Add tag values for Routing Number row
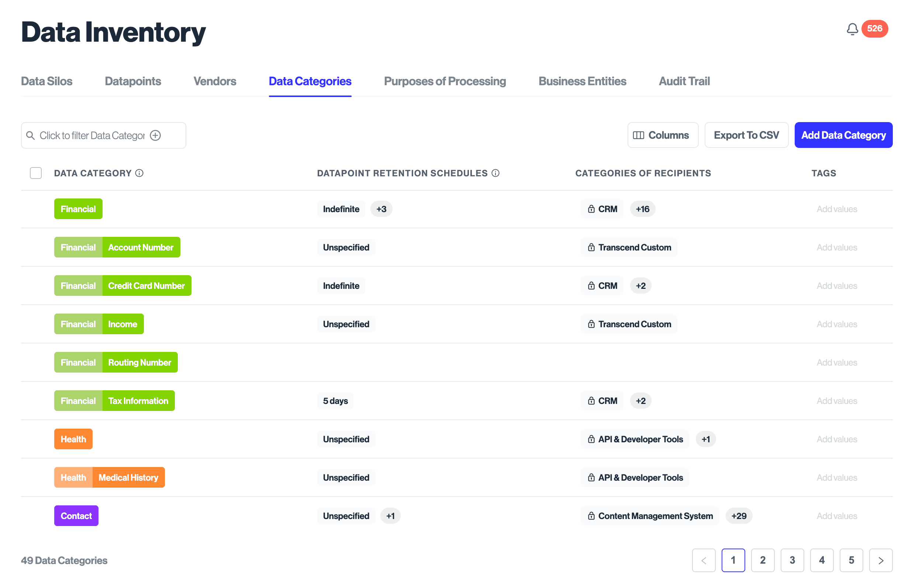Viewport: 912px width, 588px height. point(837,363)
